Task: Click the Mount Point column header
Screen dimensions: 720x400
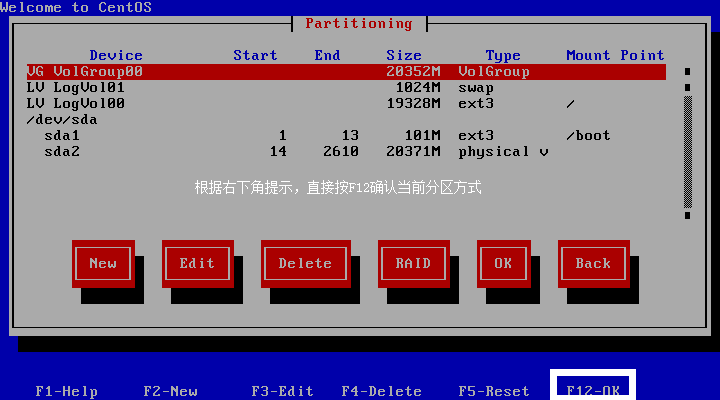Action: (615, 56)
